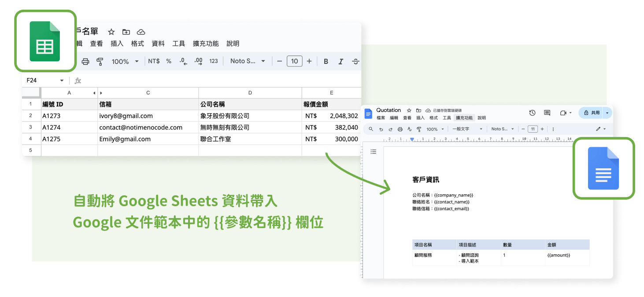Click print icon in Docs toolbar
The width and height of the screenshot is (644, 297).
click(x=400, y=129)
